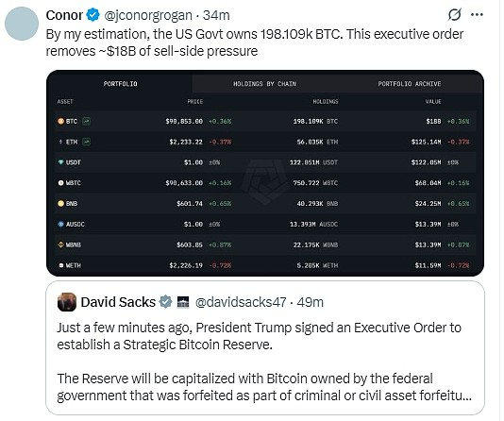This screenshot has height=421, width=504.
Task: Click the orange BTC coin icon
Action: click(x=60, y=121)
